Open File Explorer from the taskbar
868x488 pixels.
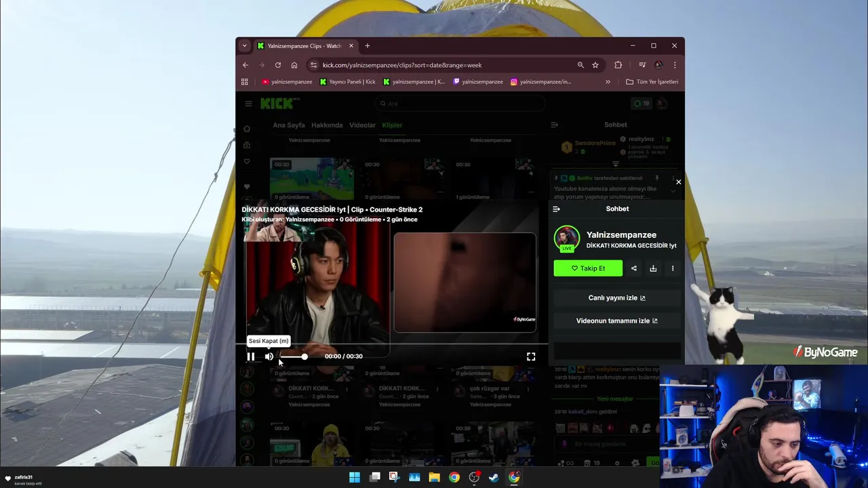[x=434, y=477]
